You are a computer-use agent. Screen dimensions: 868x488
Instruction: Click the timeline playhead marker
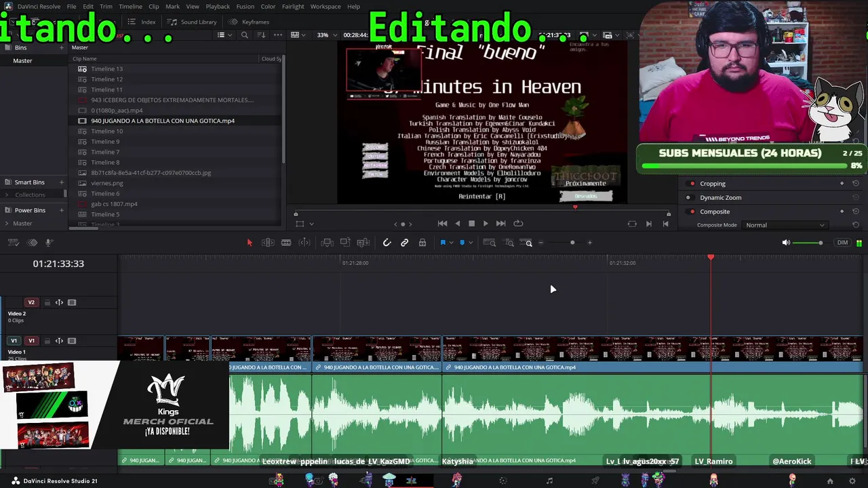point(711,258)
